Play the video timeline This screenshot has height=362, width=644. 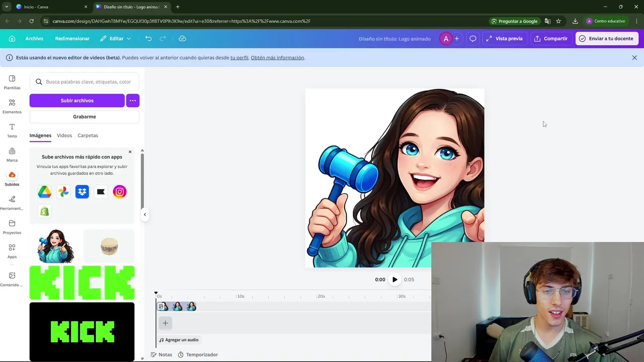tap(394, 280)
